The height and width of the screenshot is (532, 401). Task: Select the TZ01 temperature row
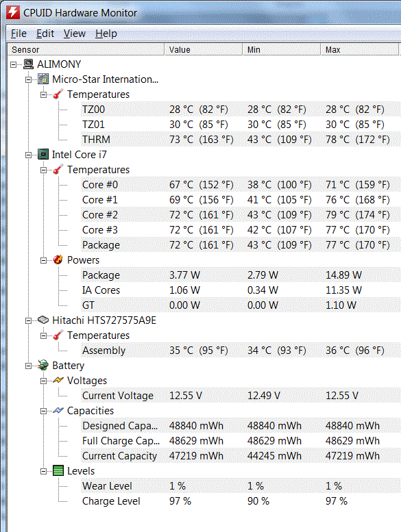(x=241, y=125)
